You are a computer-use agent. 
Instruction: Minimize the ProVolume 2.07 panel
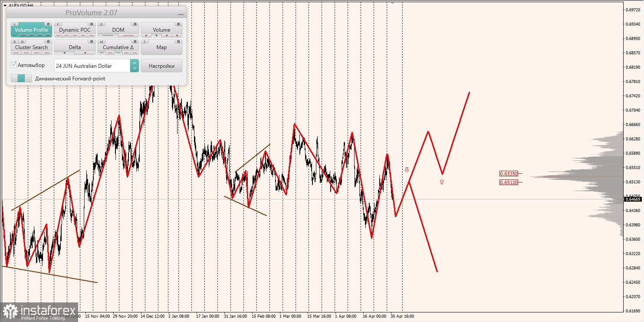pos(181,14)
